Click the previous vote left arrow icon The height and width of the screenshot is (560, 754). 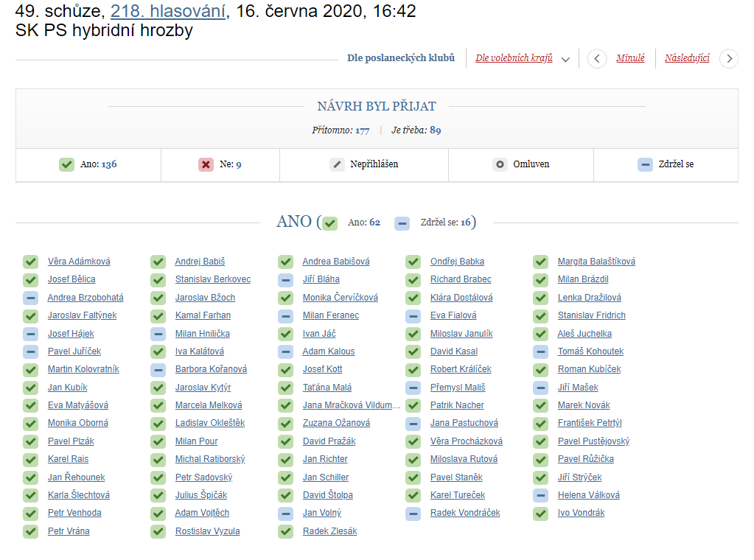tap(597, 59)
